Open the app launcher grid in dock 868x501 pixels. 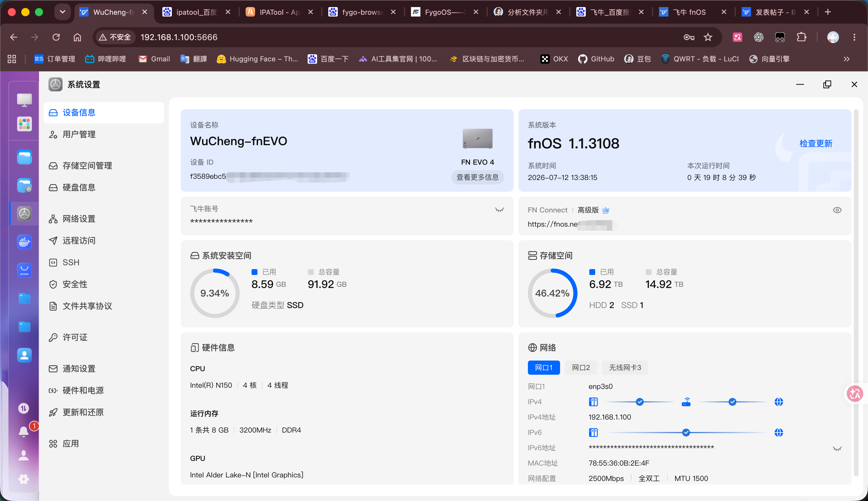point(25,124)
